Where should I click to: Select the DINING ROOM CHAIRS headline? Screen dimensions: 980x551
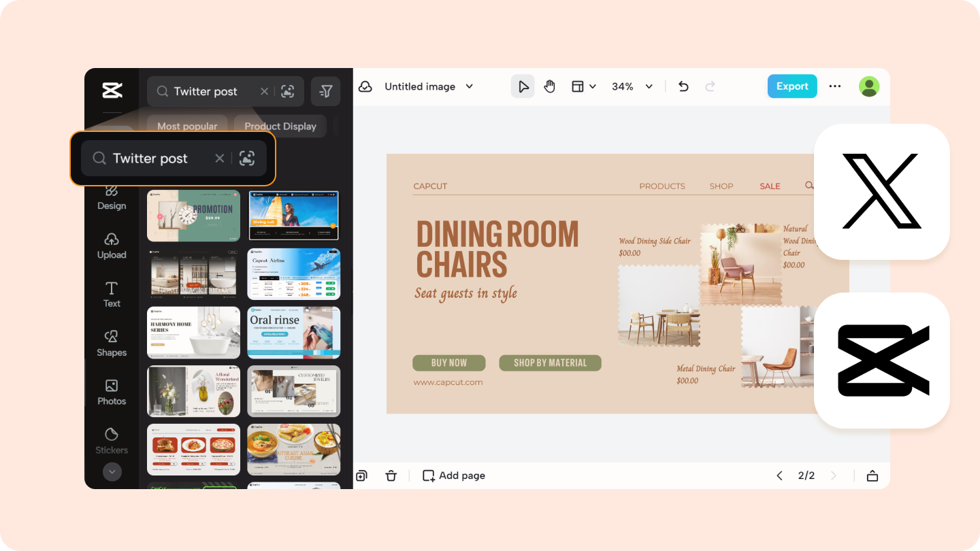pos(497,249)
